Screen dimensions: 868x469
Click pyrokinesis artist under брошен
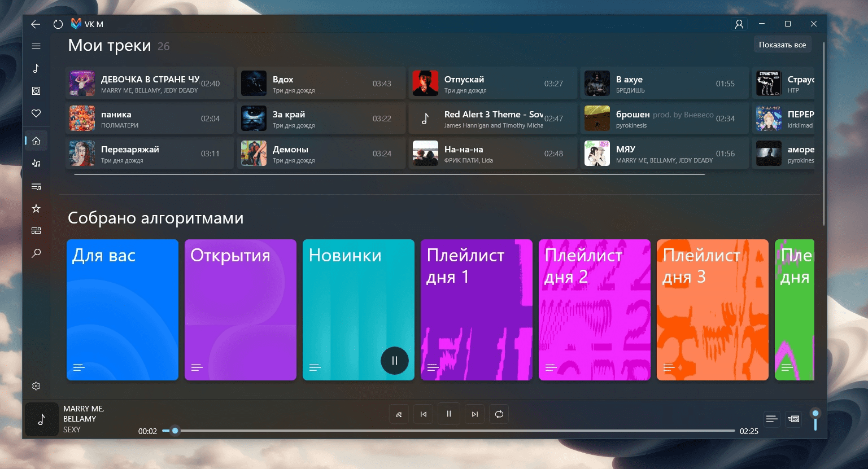[x=631, y=125]
